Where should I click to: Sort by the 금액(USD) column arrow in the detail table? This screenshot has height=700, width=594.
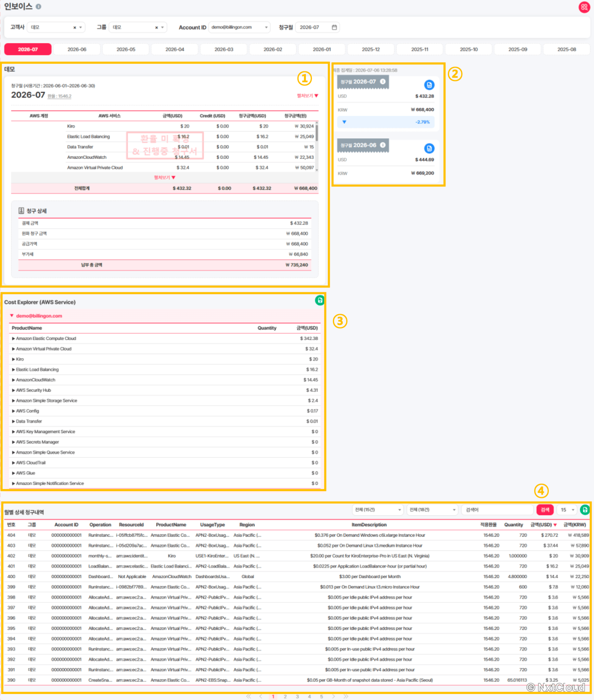pos(555,525)
